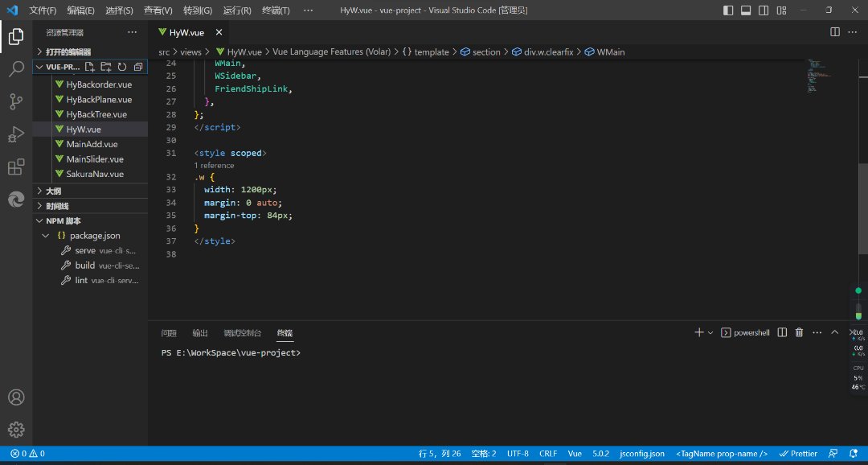Toggle the primary sidebar layout button
The width and height of the screenshot is (868, 465).
click(x=728, y=10)
